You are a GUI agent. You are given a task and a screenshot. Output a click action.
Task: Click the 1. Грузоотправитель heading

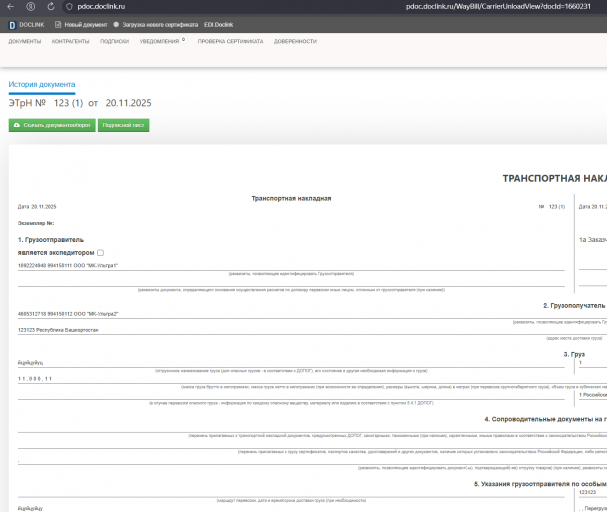click(x=51, y=240)
